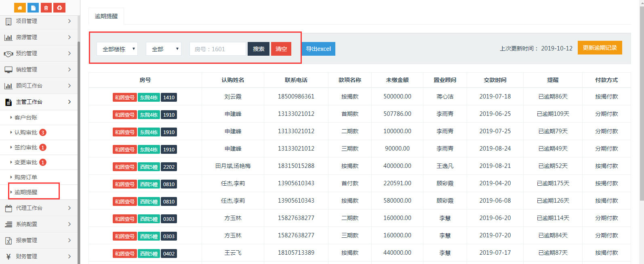Open 客户台账 in the sidebar

pyautogui.click(x=26, y=117)
